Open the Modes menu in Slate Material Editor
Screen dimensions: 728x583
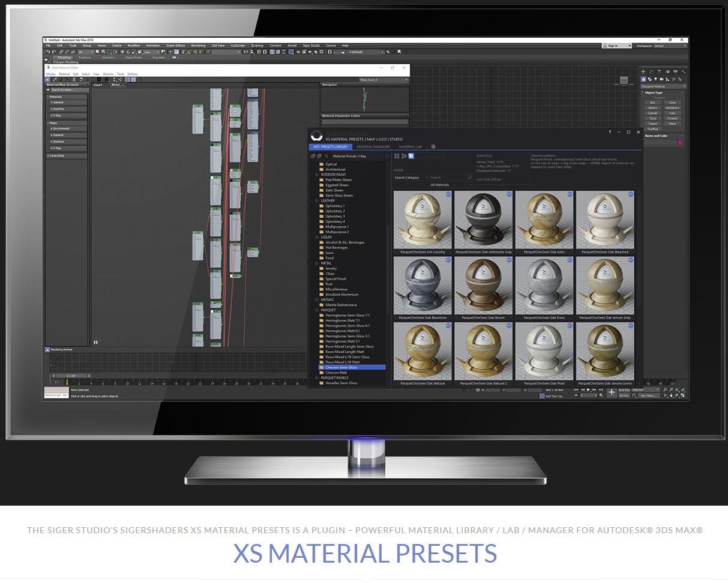pos(50,74)
